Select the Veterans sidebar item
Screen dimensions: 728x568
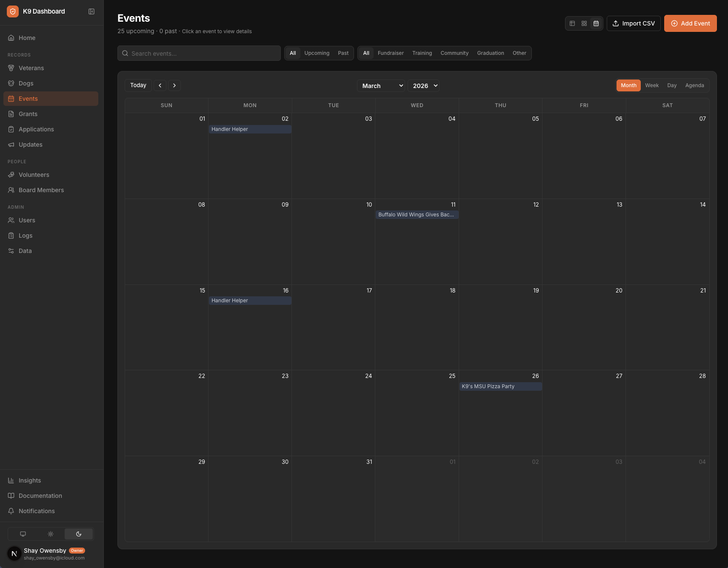tap(31, 68)
